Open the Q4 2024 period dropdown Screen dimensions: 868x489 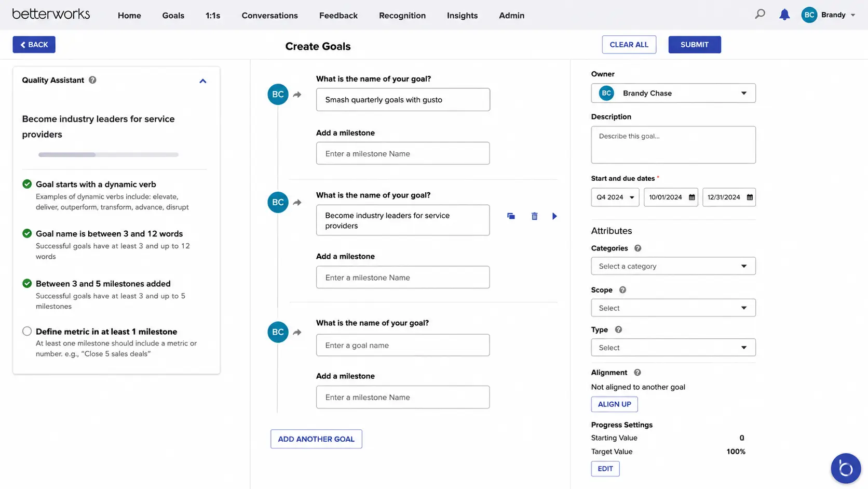(615, 197)
